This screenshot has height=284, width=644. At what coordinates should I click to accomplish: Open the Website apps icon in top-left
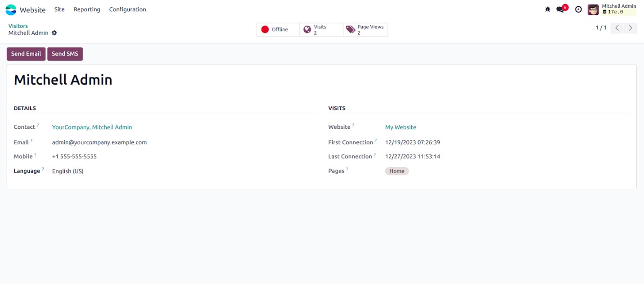click(x=10, y=9)
